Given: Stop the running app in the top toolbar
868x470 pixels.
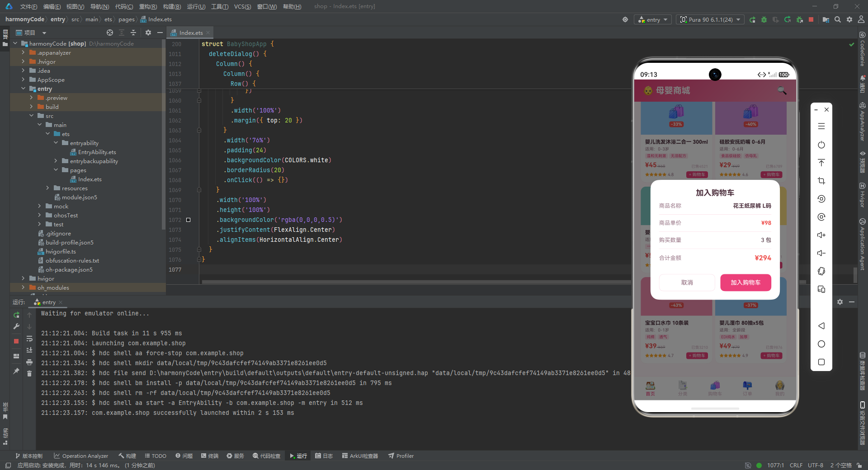Looking at the screenshot, I should 811,20.
